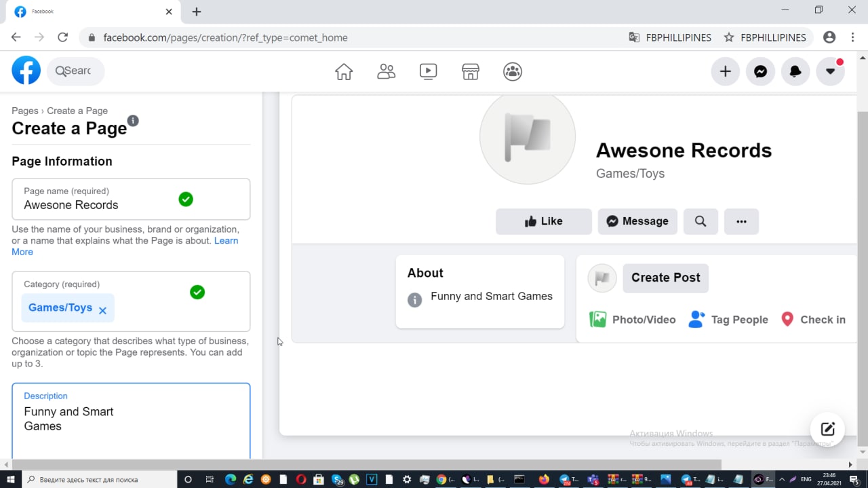
Task: Reload the page with the refresh icon
Action: point(62,37)
